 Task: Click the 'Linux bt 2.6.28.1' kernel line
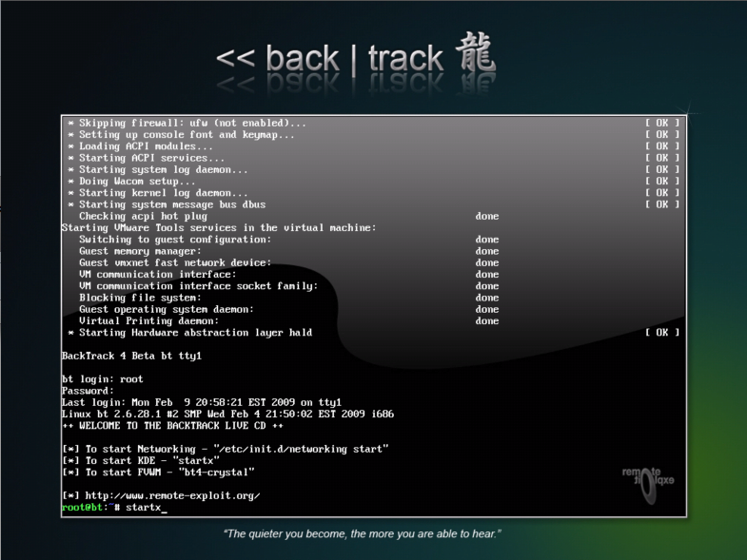pos(228,415)
